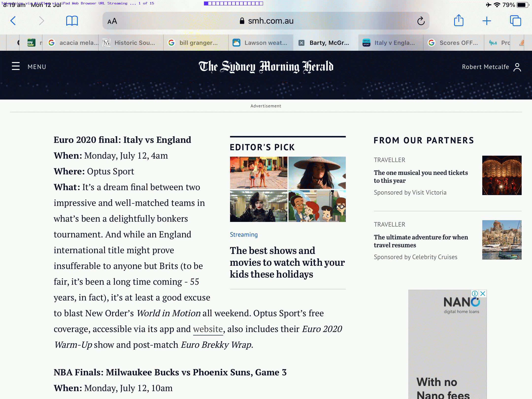Go back with Safari back arrow
The width and height of the screenshot is (532, 399).
point(13,21)
